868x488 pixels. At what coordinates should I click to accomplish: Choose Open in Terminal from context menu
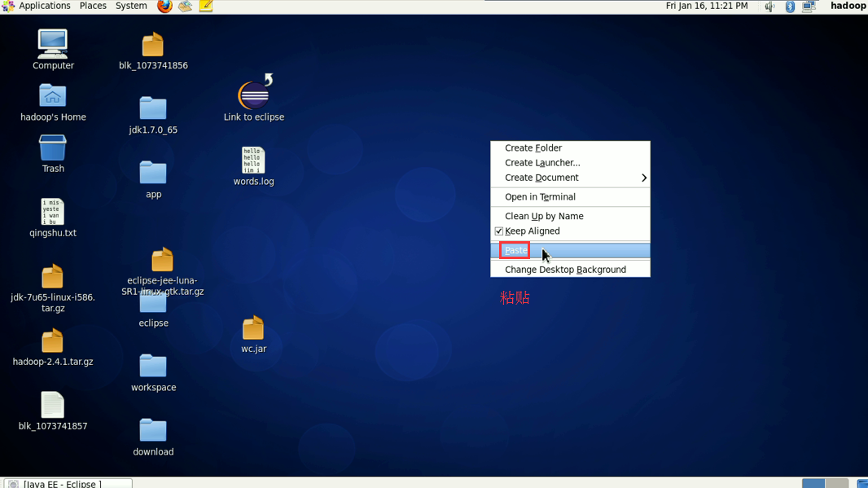(570, 196)
